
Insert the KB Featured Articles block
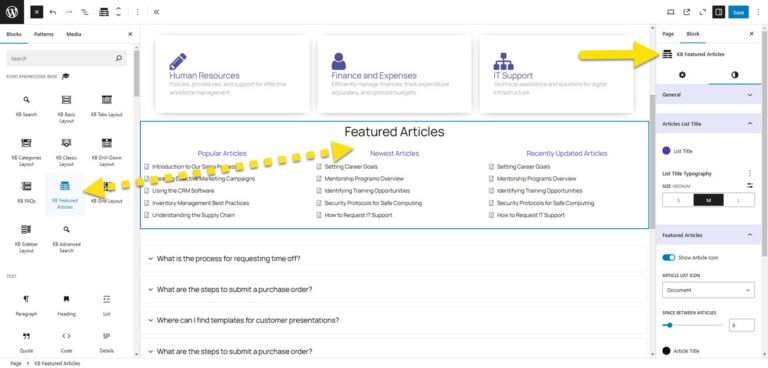click(x=65, y=194)
